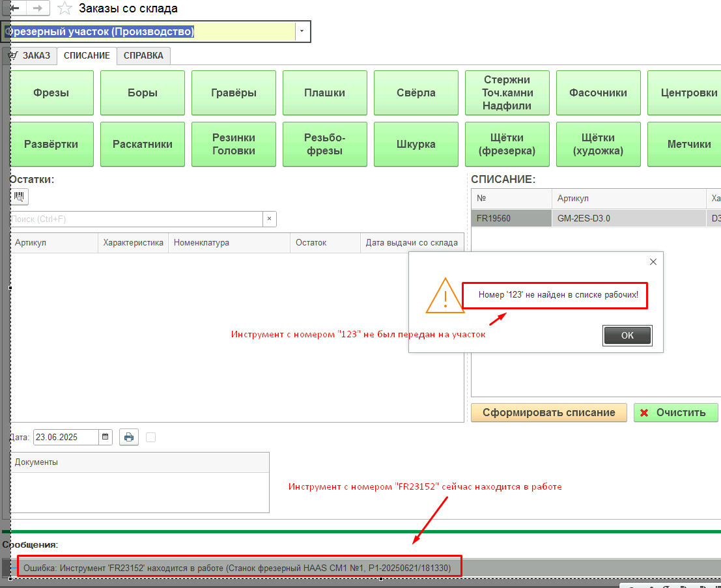Image resolution: width=721 pixels, height=588 pixels.
Task: Open the calendar date picker icon
Action: pos(106,437)
